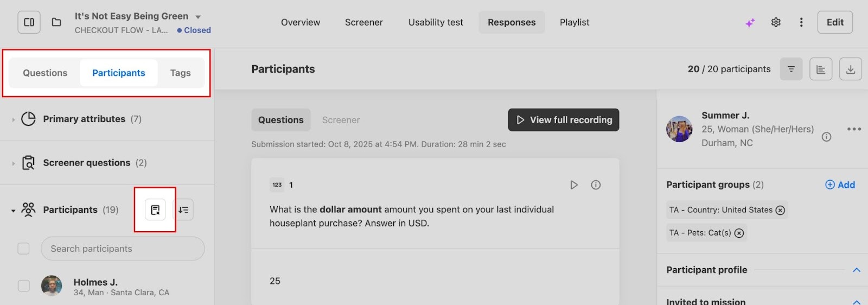Click the View full recording button
Screen dimensions: 868x305
pos(564,120)
